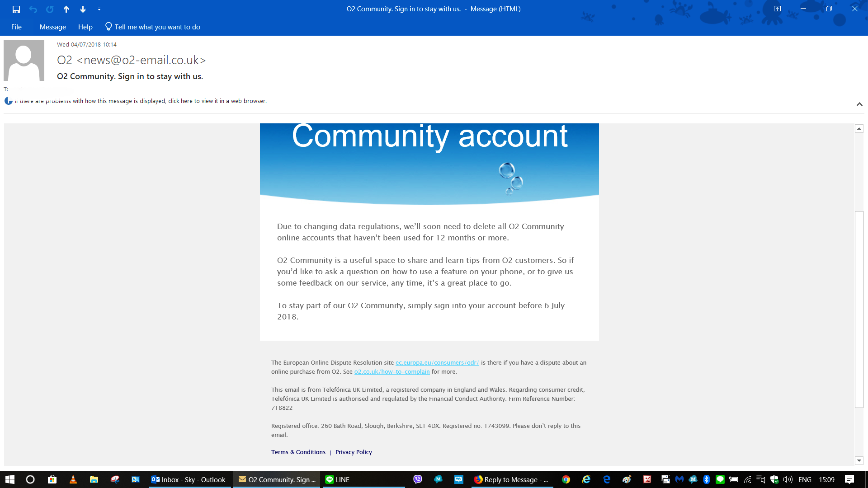Save the message using Quick Access Toolbar

pos(17,9)
